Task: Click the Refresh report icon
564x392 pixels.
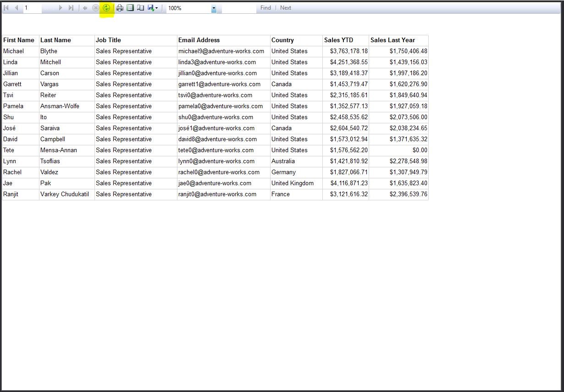Action: pyautogui.click(x=105, y=8)
